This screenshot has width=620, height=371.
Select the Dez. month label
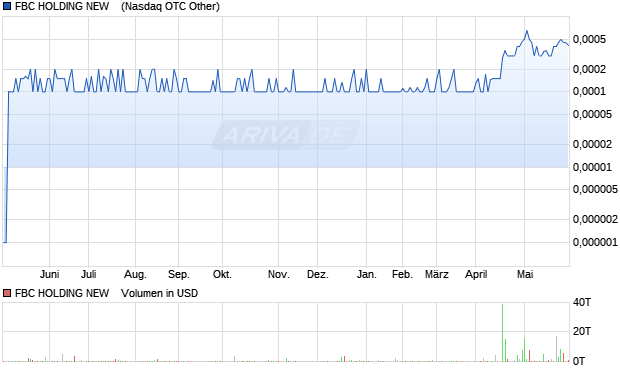point(318,274)
